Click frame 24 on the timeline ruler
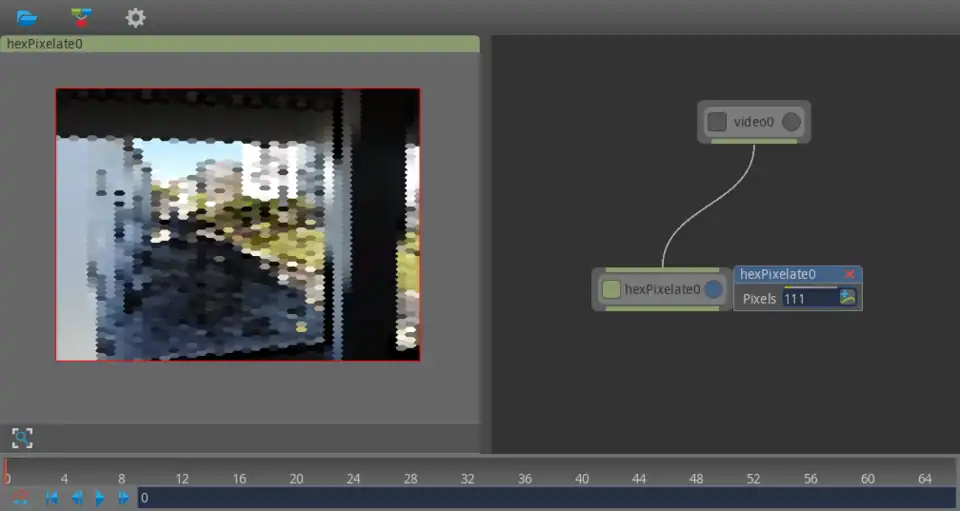 pos(353,479)
